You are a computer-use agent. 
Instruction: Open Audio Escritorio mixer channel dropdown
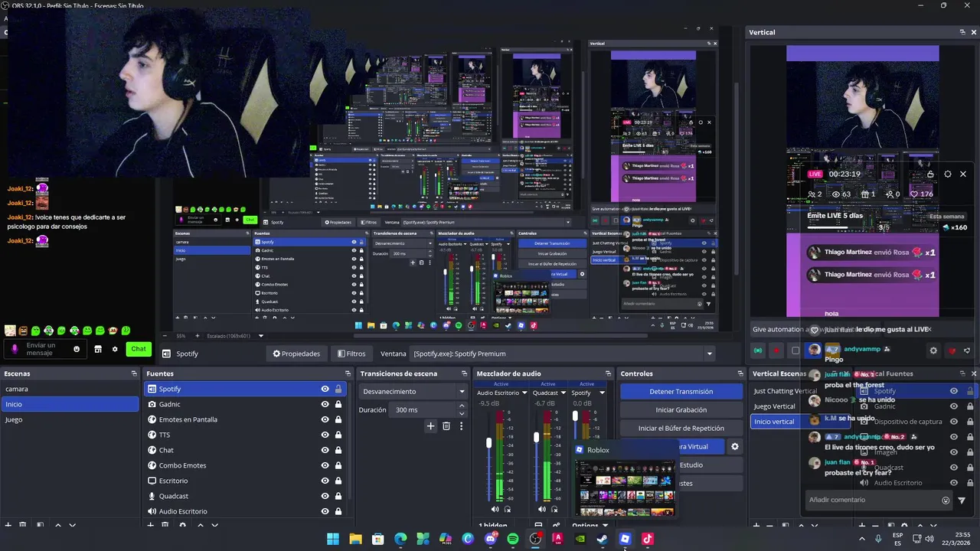(x=524, y=393)
